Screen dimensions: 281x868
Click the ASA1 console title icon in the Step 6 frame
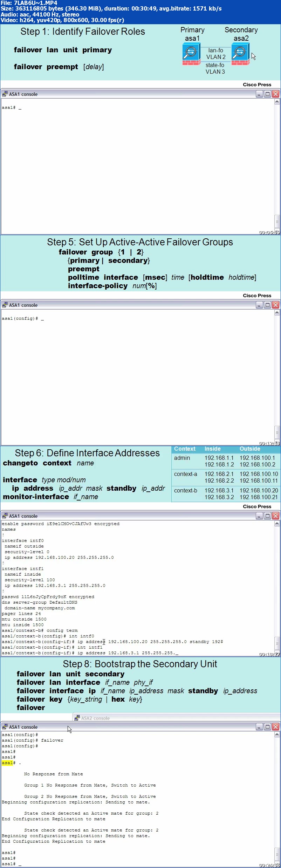[x=5, y=516]
